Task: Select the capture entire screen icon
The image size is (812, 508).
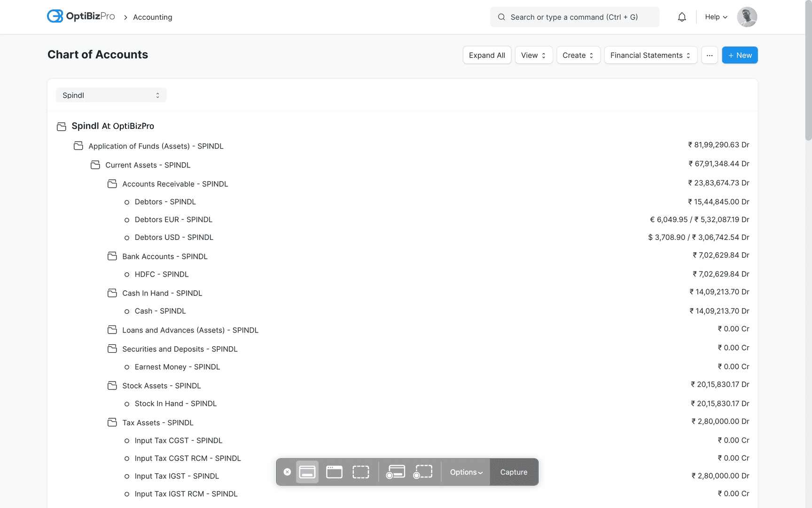Action: pos(307,472)
